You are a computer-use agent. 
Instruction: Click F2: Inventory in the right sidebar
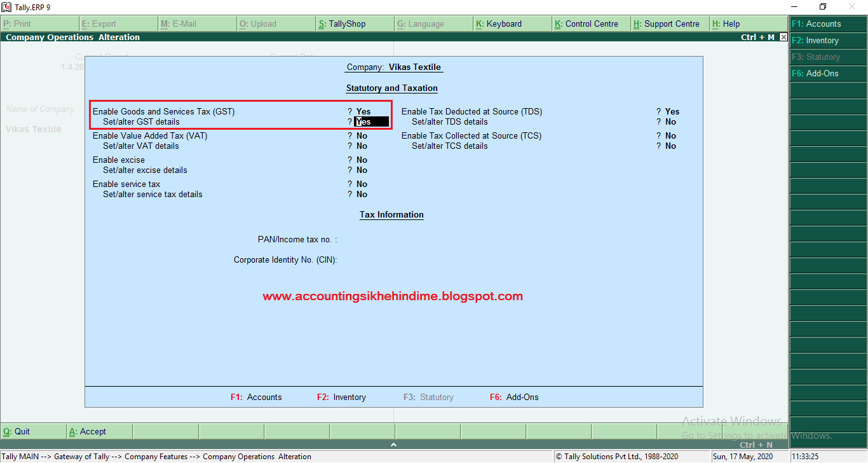(828, 40)
